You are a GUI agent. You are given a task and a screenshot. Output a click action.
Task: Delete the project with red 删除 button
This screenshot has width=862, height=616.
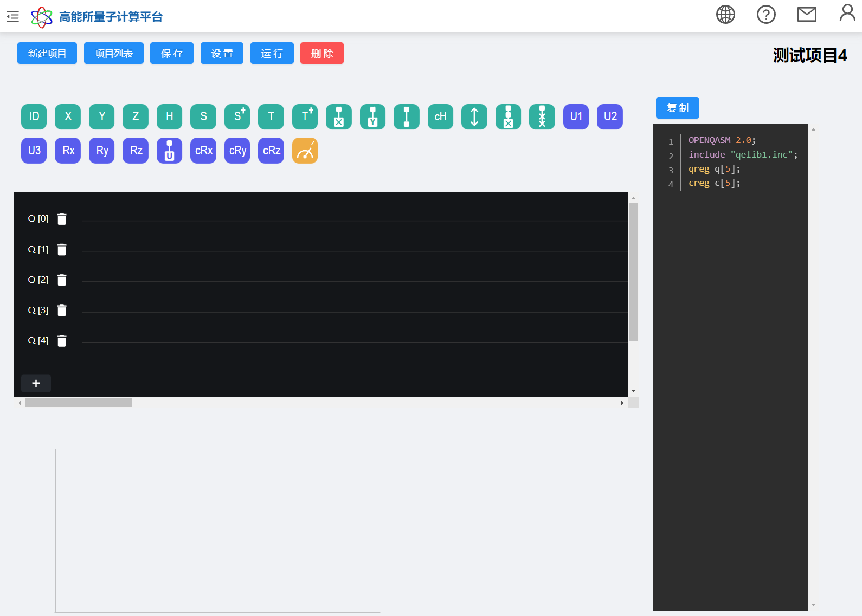(322, 53)
